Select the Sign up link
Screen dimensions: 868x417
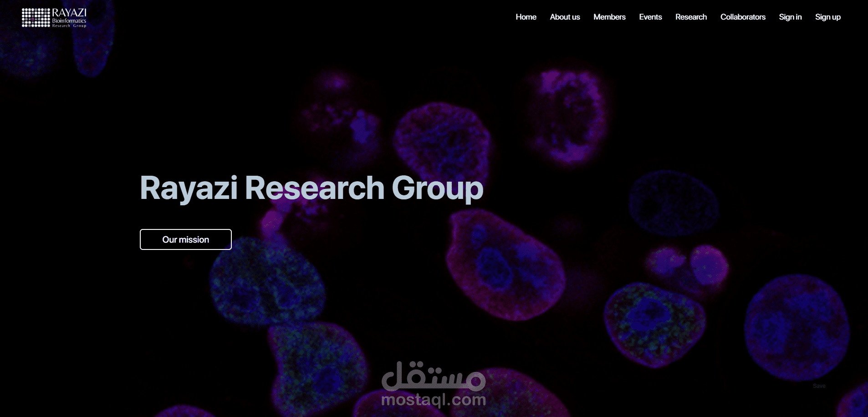click(828, 17)
